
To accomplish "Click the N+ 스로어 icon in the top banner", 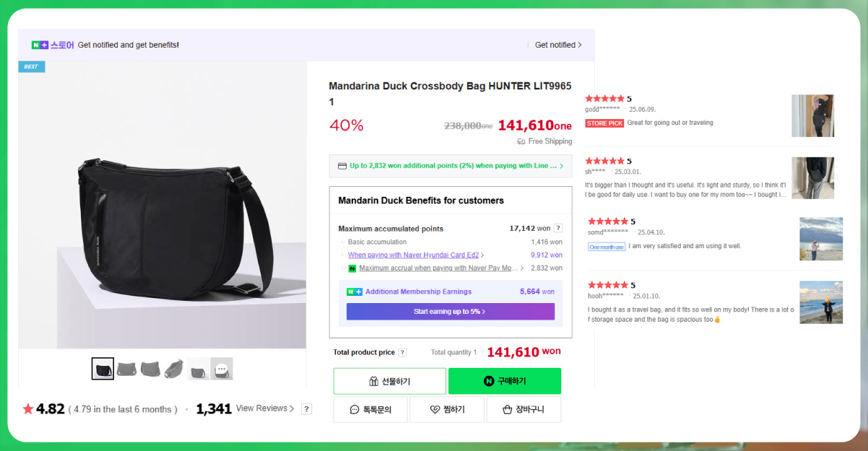I will pyautogui.click(x=40, y=45).
